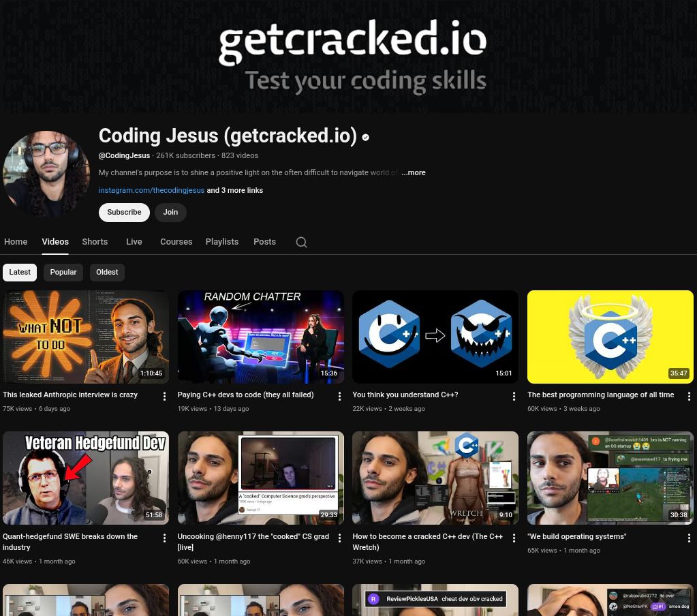Viewport: 697px width, 616px height.
Task: Open title Quant-hedgefund SWE breaks down the industry
Action: 70,542
